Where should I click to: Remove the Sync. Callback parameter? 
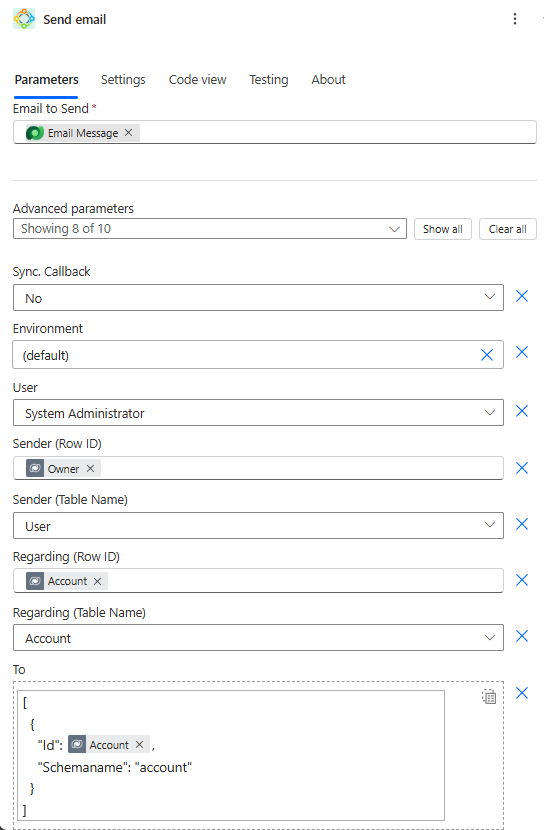click(522, 296)
